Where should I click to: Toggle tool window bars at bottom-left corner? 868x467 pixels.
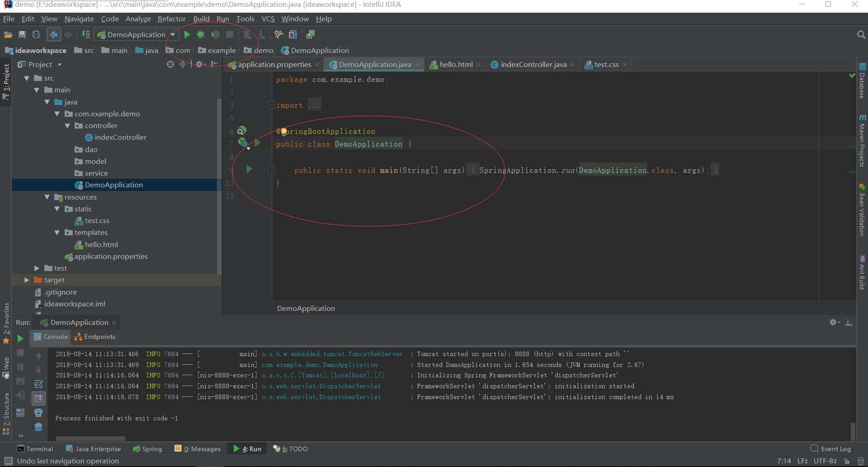click(x=8, y=461)
